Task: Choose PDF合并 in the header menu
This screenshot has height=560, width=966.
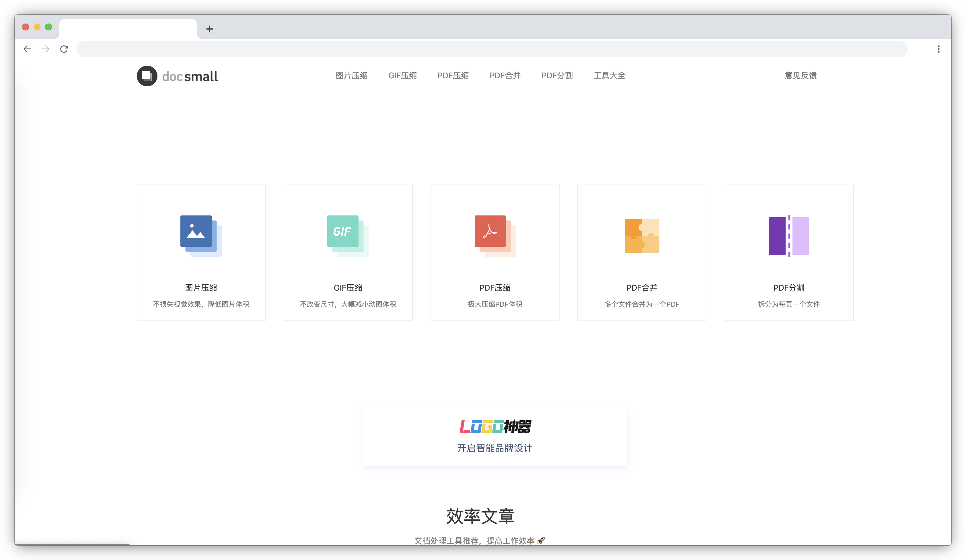Action: coord(505,75)
